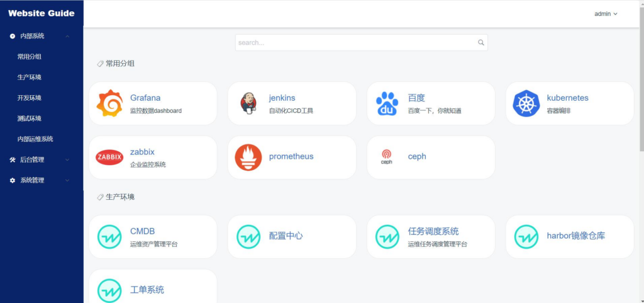Click the Grafana flame logo icon
644x303 pixels.
pos(109,103)
